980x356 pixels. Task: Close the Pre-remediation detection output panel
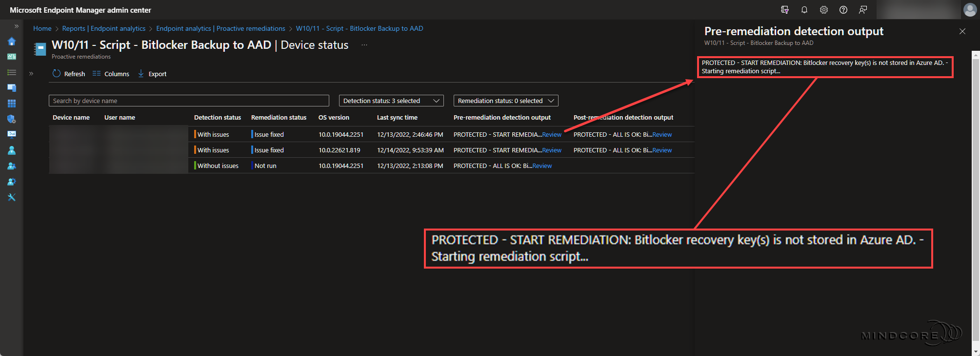point(962,31)
